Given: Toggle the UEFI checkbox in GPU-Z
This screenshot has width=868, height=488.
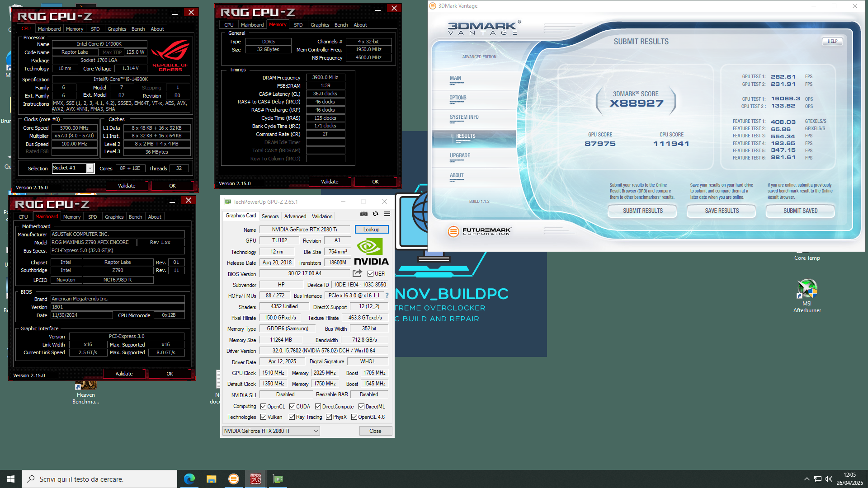Looking at the screenshot, I should coord(370,273).
